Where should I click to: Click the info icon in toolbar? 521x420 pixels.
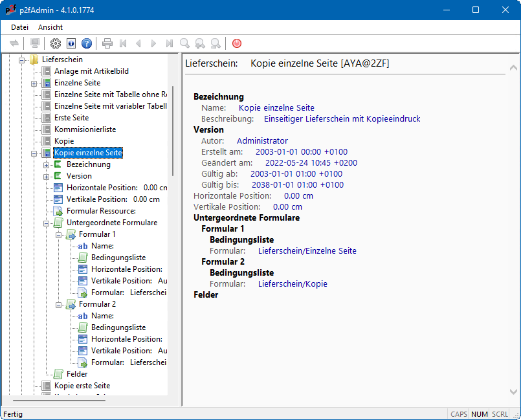pos(71,43)
